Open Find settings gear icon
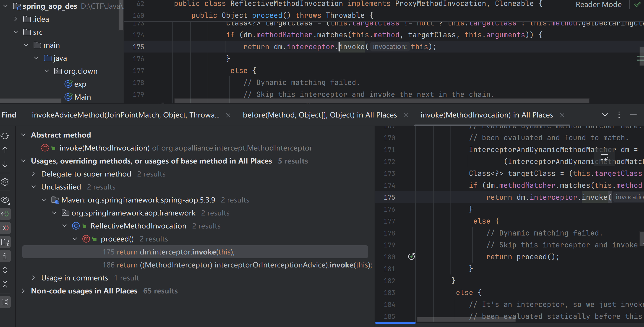This screenshot has height=327, width=644. pos(5,182)
